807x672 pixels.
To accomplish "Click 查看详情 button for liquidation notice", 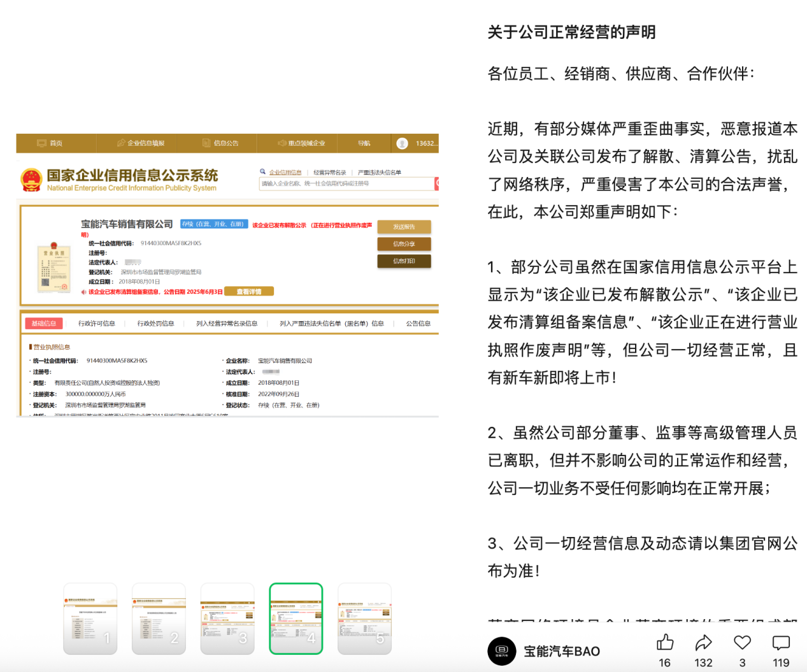I will pos(249,292).
